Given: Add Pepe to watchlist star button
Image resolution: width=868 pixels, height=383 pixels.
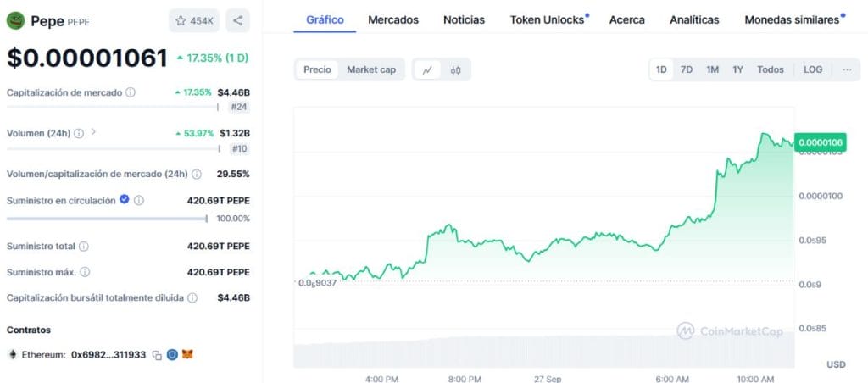Looking at the screenshot, I should (194, 20).
